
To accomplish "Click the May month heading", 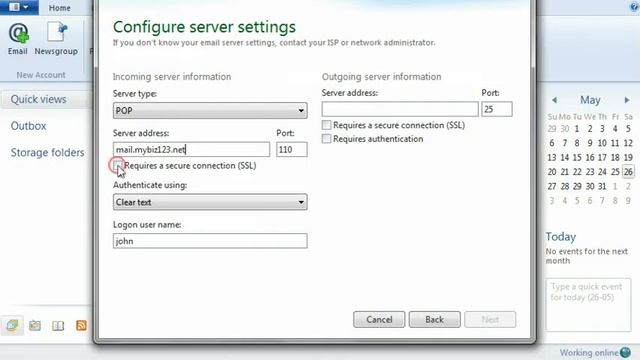I will (x=590, y=100).
